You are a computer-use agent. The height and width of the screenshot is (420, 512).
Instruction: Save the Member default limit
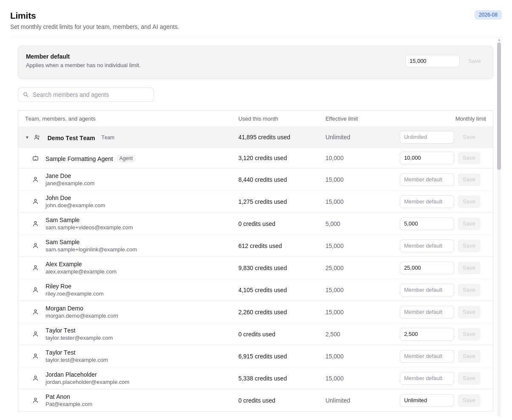(x=475, y=61)
